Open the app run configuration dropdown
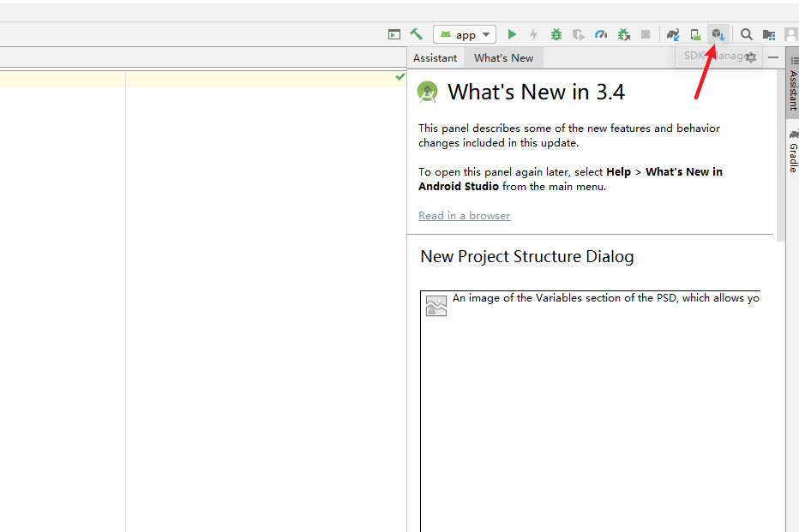The image size is (799, 532). click(x=465, y=34)
